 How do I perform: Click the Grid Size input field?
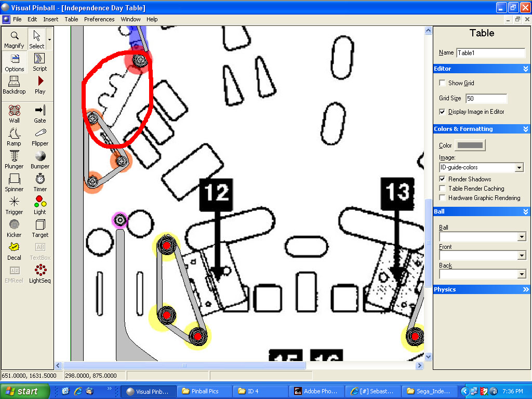[486, 98]
